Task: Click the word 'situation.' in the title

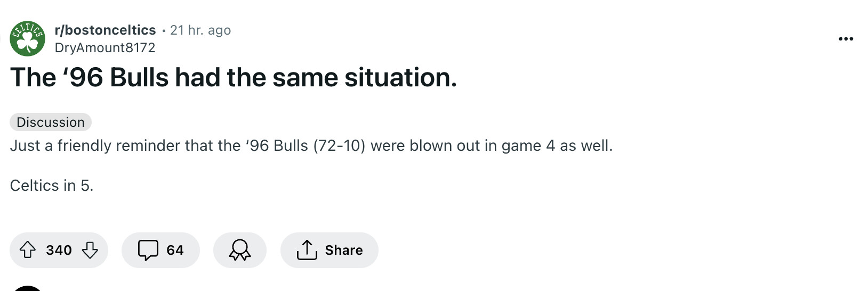Action: (x=400, y=78)
